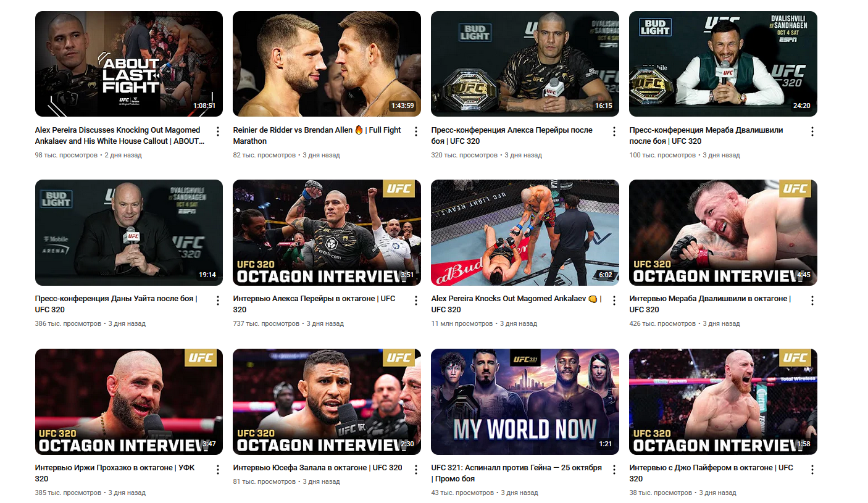Image resolution: width=868 pixels, height=503 pixels.
Task: Open the Pereira knockout octagon thumbnail
Action: tap(525, 233)
